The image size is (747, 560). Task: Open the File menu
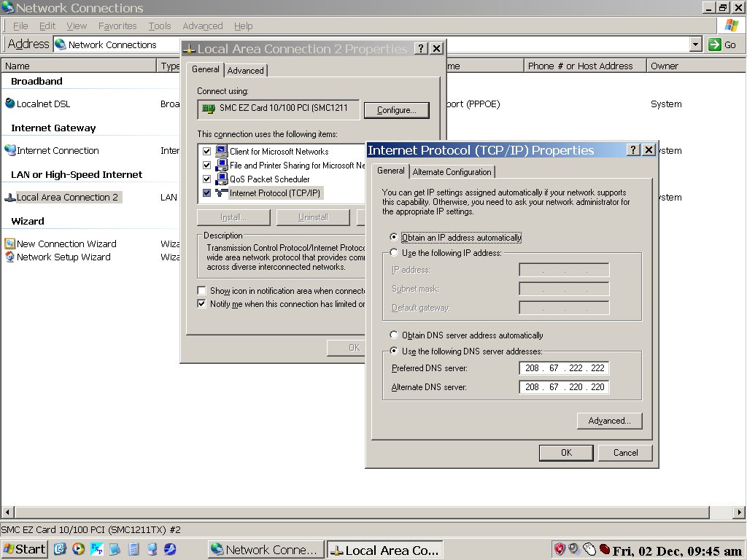(20, 26)
